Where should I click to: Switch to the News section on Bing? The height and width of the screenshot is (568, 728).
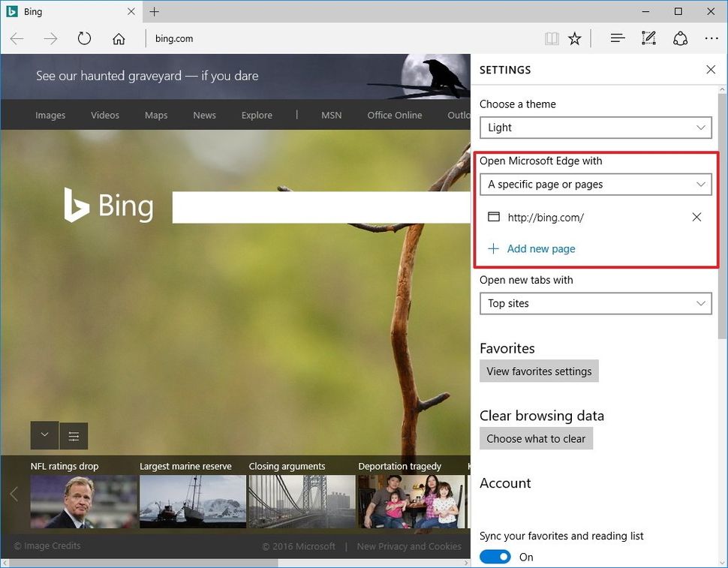(x=204, y=115)
